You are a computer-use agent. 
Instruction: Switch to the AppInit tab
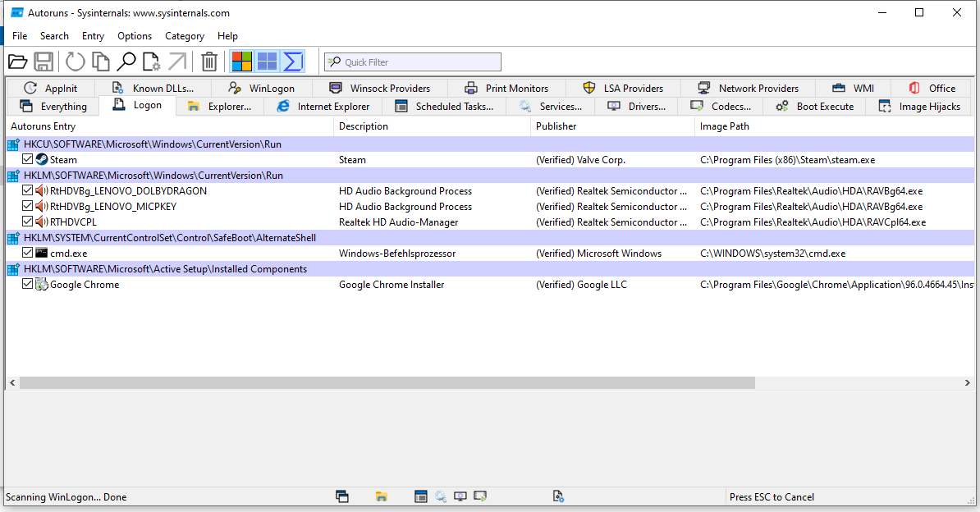coord(50,88)
